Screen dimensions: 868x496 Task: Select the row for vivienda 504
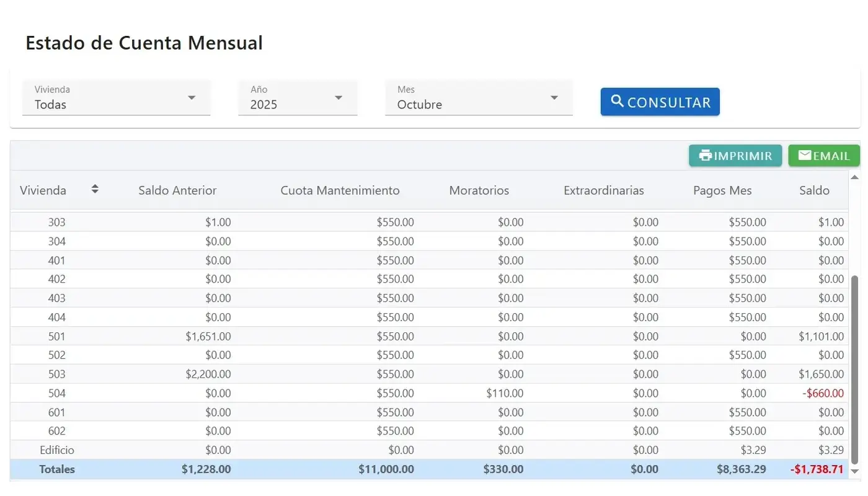pyautogui.click(x=56, y=393)
